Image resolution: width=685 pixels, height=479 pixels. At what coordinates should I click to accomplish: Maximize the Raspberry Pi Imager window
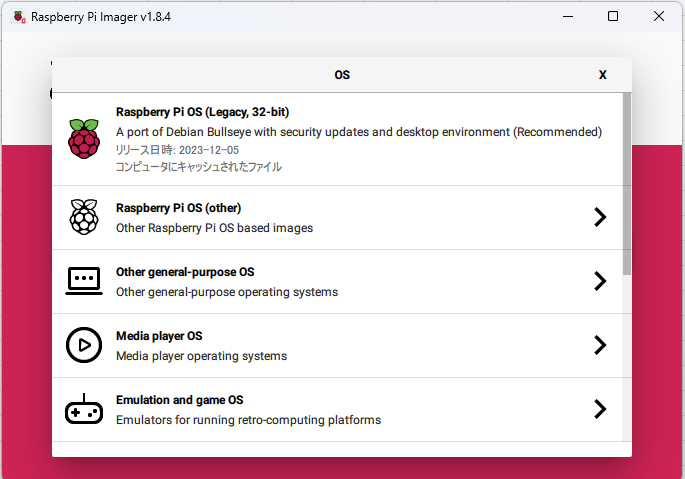click(613, 17)
